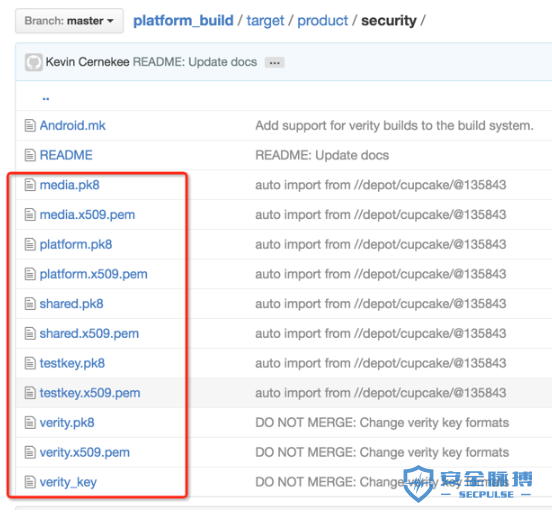Click the file icon beside media.x509.pem
This screenshot has height=519, width=552.
click(30, 214)
